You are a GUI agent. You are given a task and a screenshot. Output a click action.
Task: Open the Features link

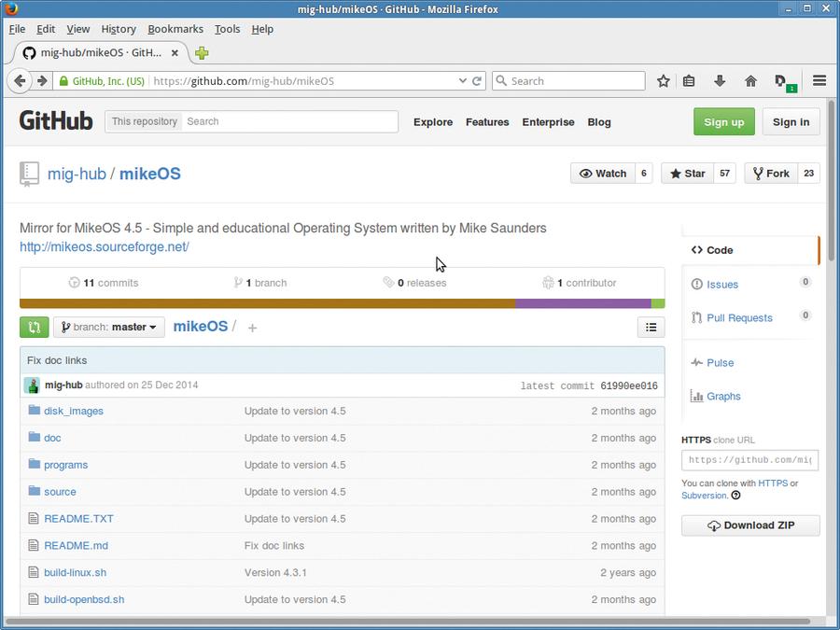[487, 122]
